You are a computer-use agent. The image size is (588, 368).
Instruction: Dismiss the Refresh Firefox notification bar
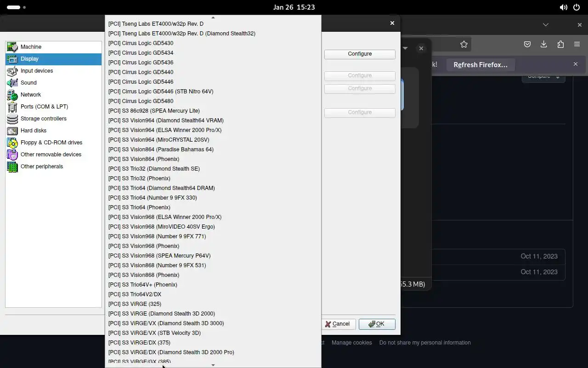pos(576,64)
